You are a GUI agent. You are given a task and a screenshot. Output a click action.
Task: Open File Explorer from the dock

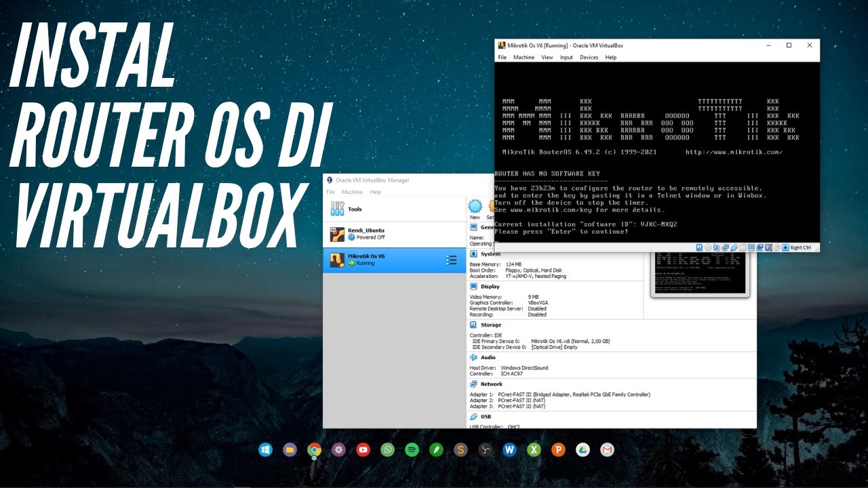pyautogui.click(x=290, y=449)
